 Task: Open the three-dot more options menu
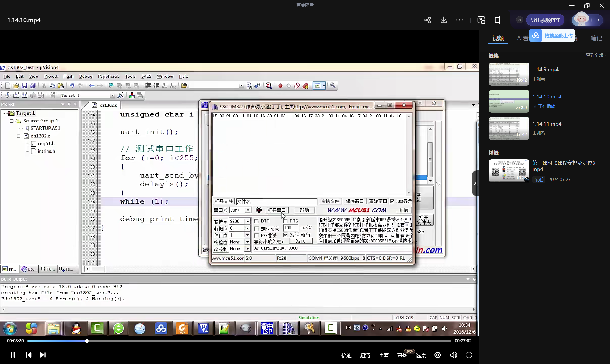(459, 20)
